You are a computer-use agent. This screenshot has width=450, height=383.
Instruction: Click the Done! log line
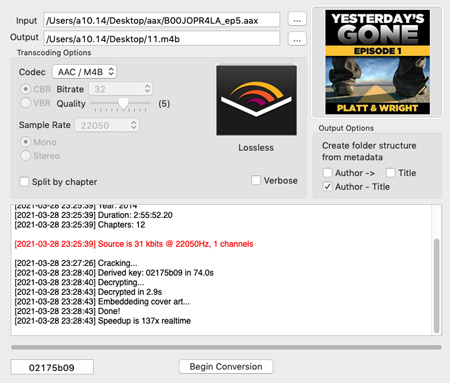pyautogui.click(x=67, y=311)
